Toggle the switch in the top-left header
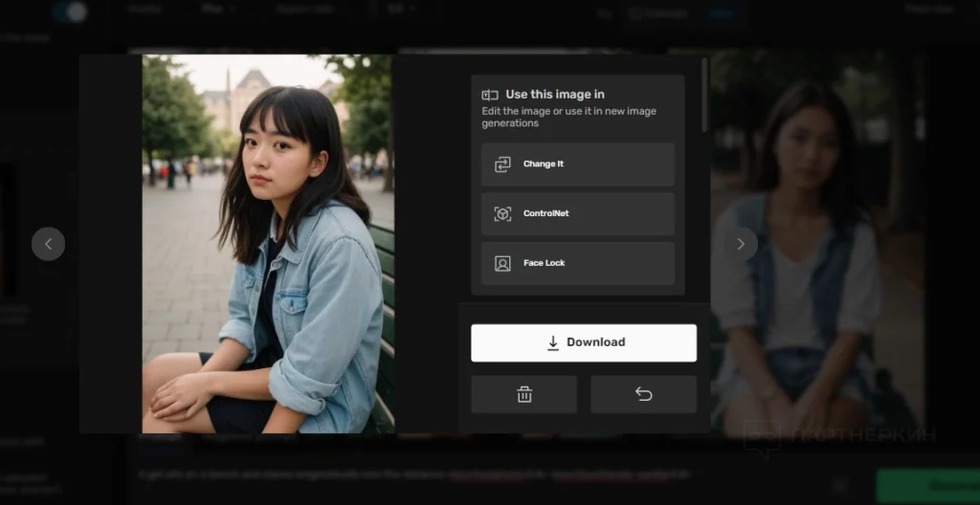This screenshot has height=505, width=980. coord(70,11)
